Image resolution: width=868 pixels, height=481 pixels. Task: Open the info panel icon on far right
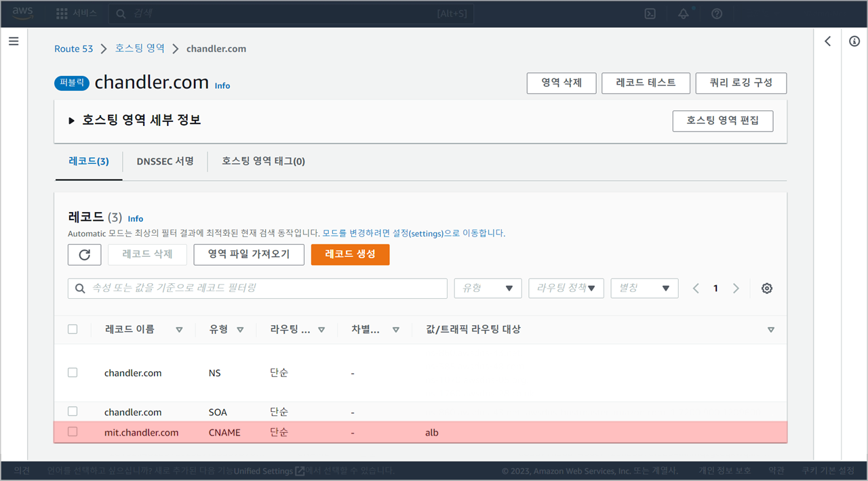[x=854, y=41]
